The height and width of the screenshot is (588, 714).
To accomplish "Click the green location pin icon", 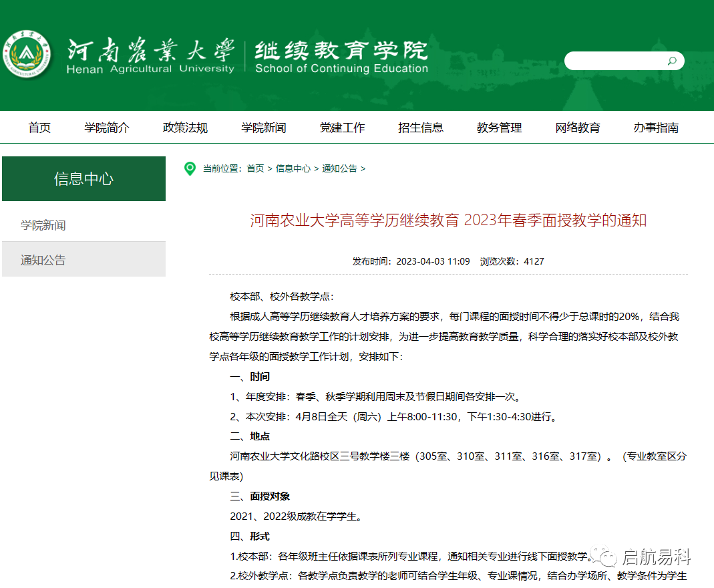I will tap(190, 168).
